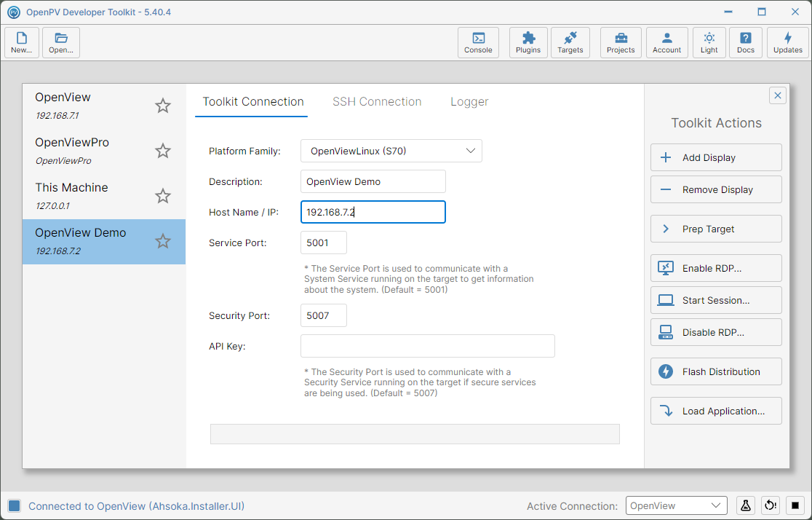Click the Flash Distribution button
This screenshot has height=520, width=812.
(716, 371)
